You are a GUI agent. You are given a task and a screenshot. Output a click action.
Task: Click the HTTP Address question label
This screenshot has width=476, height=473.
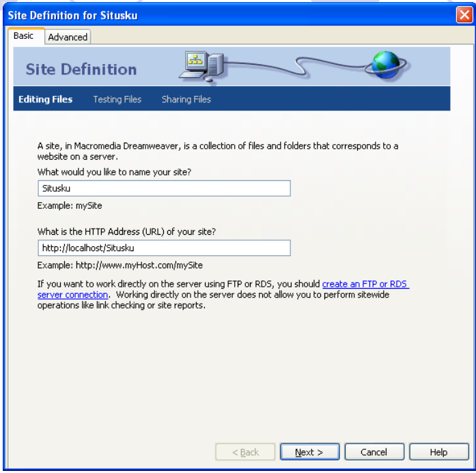(126, 232)
